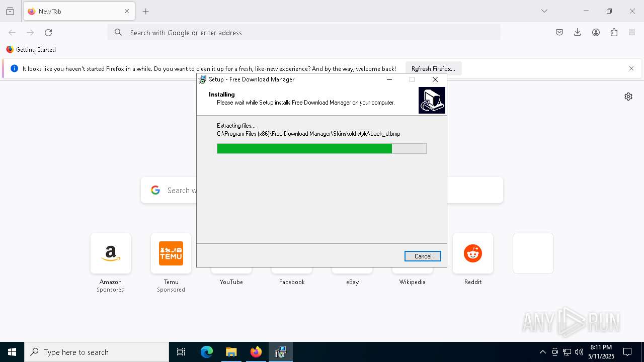
Task: Click the Meet Now tray icon
Action: click(x=555, y=352)
